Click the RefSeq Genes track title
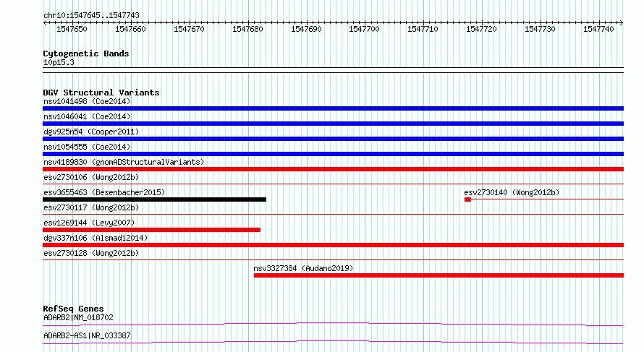The width and height of the screenshot is (644, 352). [x=73, y=309]
